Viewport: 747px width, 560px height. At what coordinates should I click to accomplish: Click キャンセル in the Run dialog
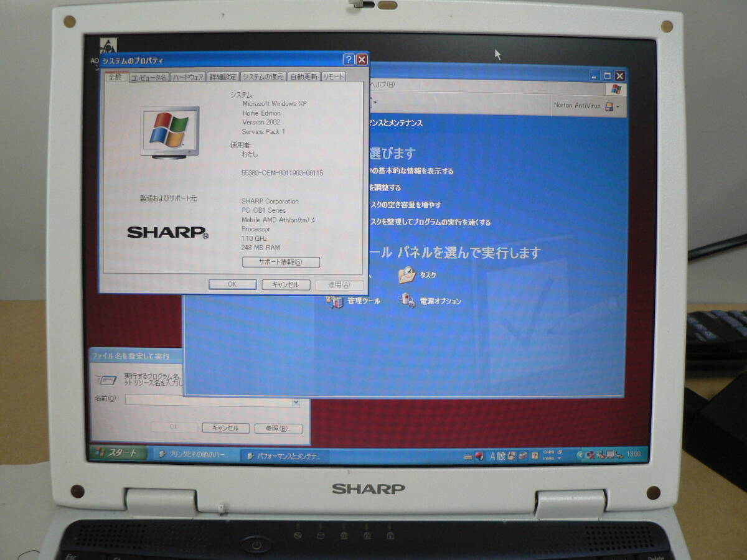coord(225,428)
